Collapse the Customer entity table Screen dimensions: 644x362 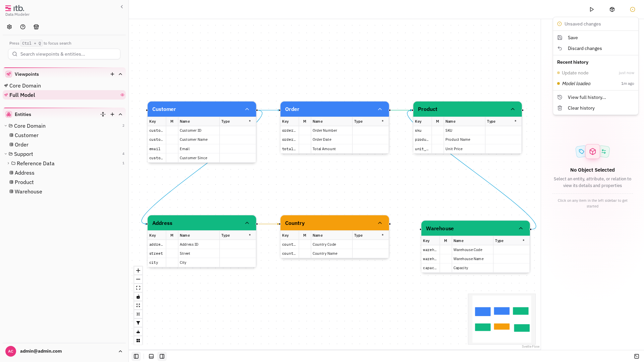(x=247, y=109)
